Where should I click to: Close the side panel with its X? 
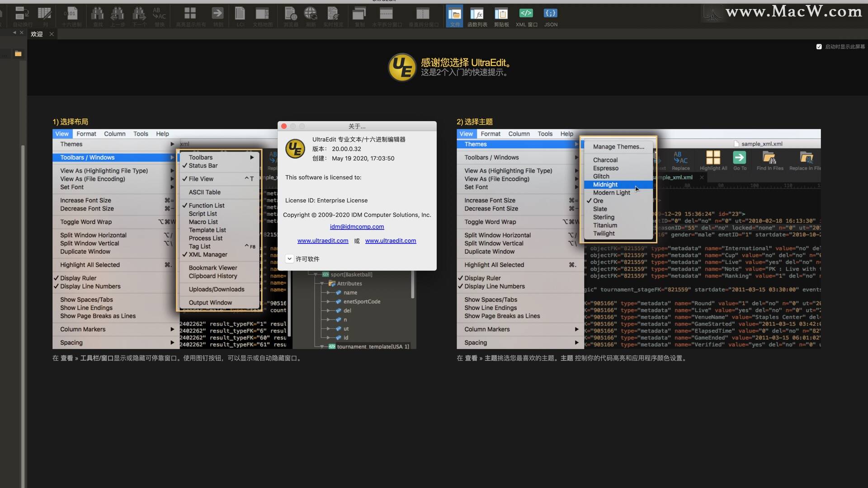point(21,33)
